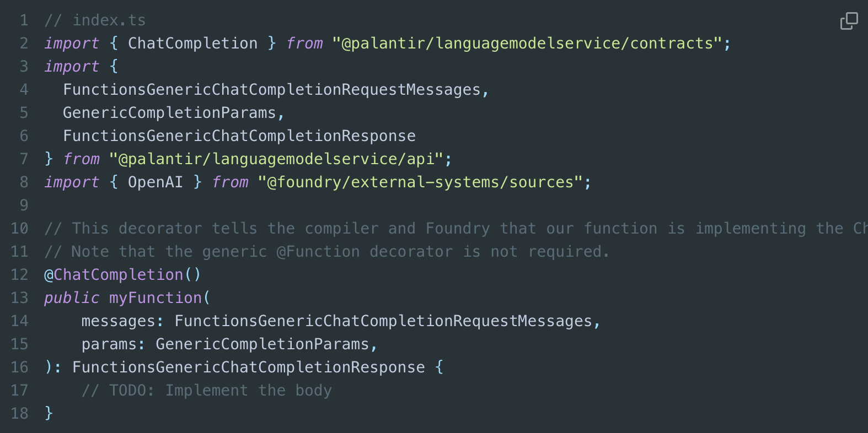The height and width of the screenshot is (433, 868).
Task: Click the myFunction method name
Action: (x=156, y=298)
